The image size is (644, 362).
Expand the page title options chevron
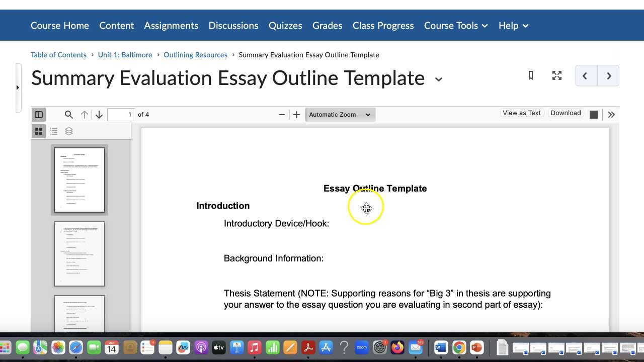[x=438, y=79]
